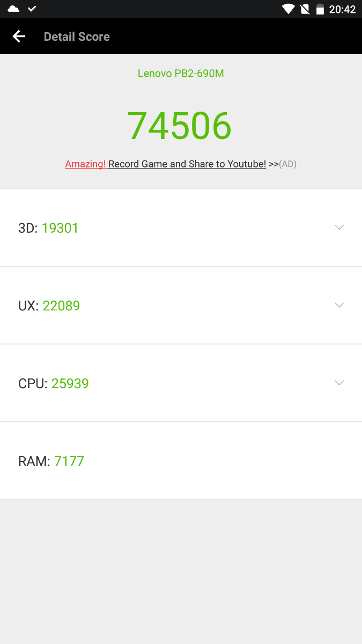The height and width of the screenshot is (644, 362).
Task: Click the "Detail Score" title
Action: point(77,37)
